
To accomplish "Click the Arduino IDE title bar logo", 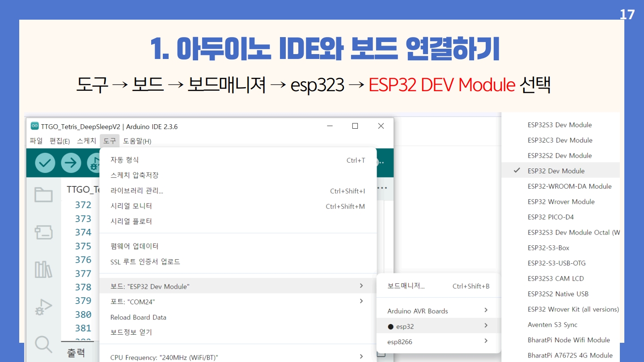I will pos(34,126).
